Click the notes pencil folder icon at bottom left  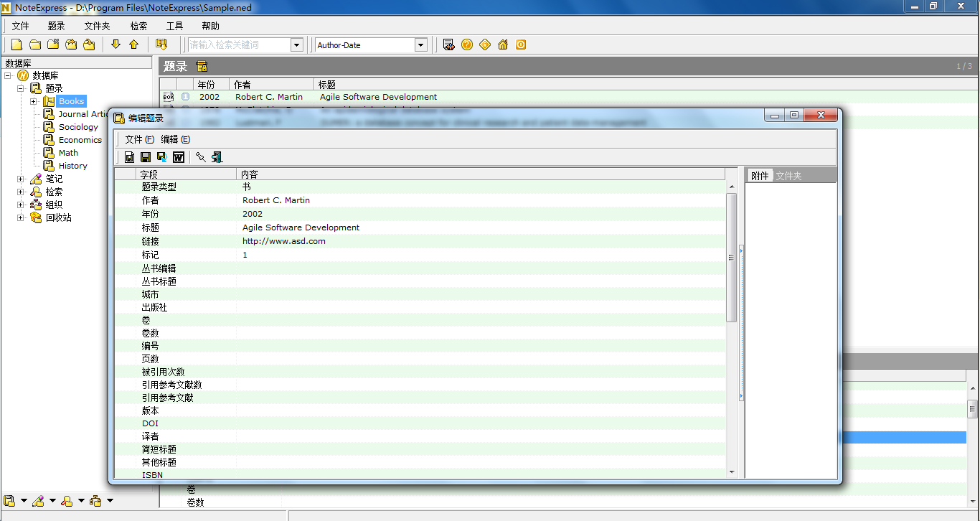click(38, 501)
